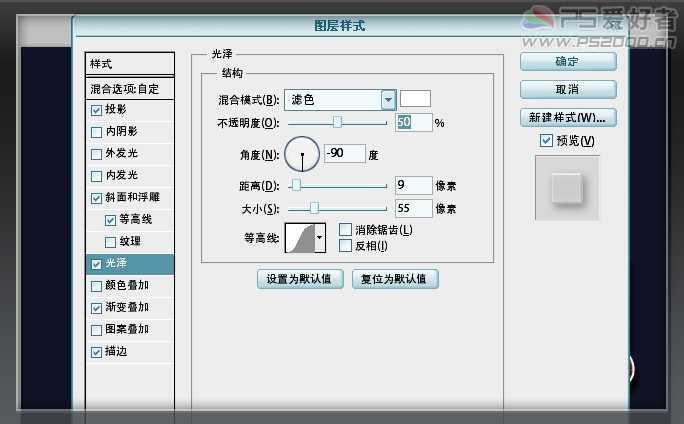The width and height of the screenshot is (684, 424).
Task: Click the 不透明度 opacity slider handle
Action: click(x=337, y=122)
